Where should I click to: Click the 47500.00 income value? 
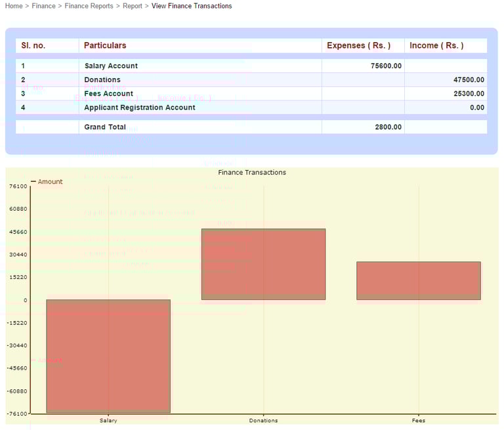[x=469, y=79]
